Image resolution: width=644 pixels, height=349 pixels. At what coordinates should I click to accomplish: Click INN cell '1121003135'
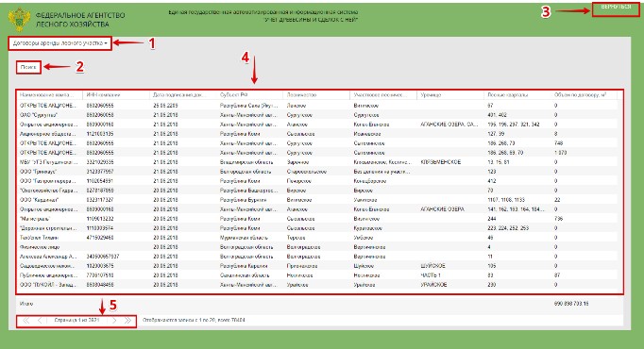click(x=100, y=134)
